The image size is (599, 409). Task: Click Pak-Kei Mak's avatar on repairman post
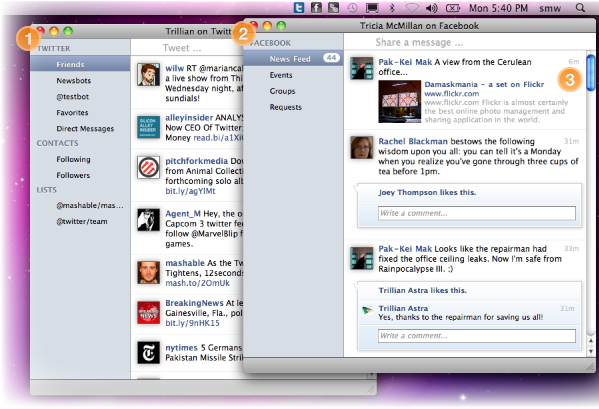(361, 258)
